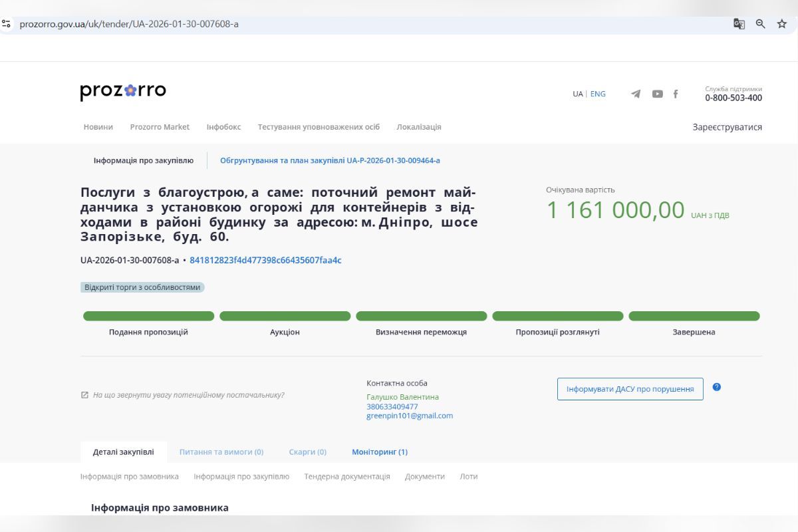798x532 pixels.
Task: Open the Скарги (0) tab
Action: [x=307, y=452]
